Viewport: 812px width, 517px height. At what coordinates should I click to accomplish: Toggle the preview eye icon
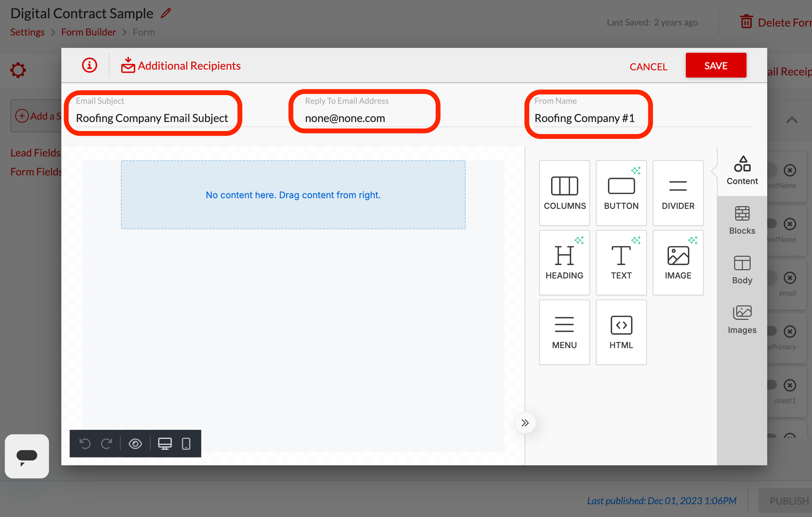(135, 444)
